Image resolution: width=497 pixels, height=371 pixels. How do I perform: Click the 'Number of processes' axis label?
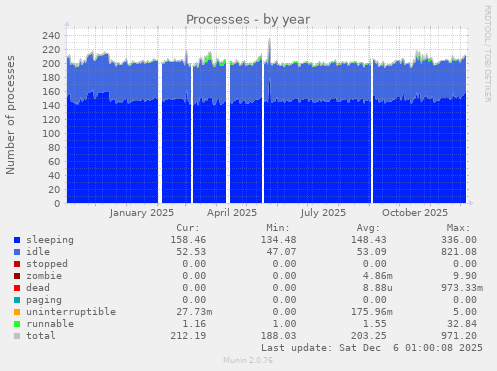(x=10, y=115)
